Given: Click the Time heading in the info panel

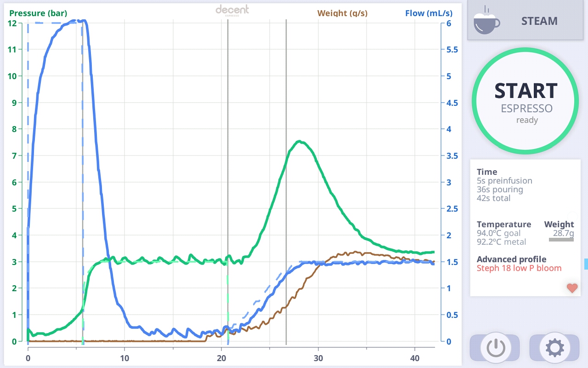Looking at the screenshot, I should 487,172.
